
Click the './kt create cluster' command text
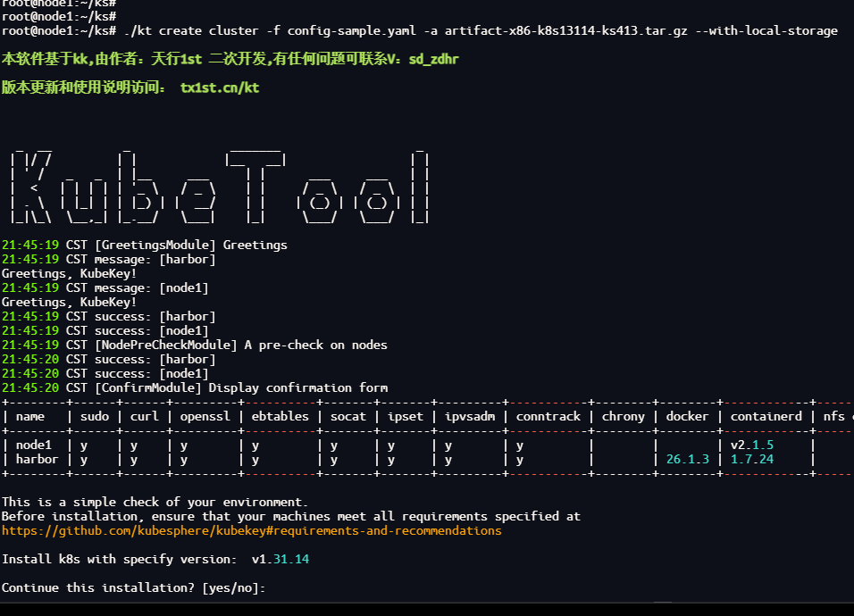190,31
